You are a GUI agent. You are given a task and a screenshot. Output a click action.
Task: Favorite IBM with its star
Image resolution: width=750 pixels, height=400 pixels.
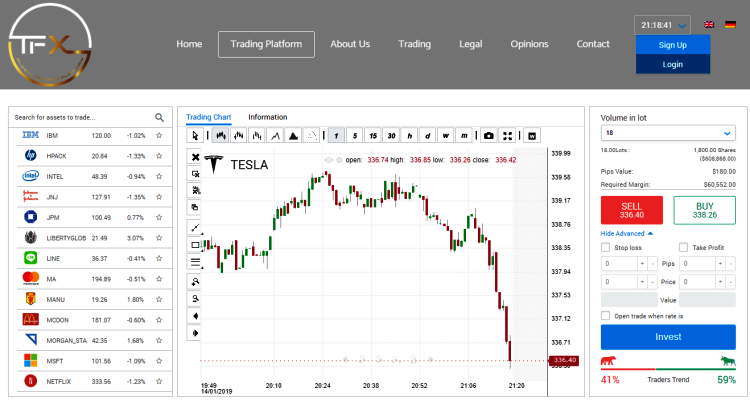point(159,135)
